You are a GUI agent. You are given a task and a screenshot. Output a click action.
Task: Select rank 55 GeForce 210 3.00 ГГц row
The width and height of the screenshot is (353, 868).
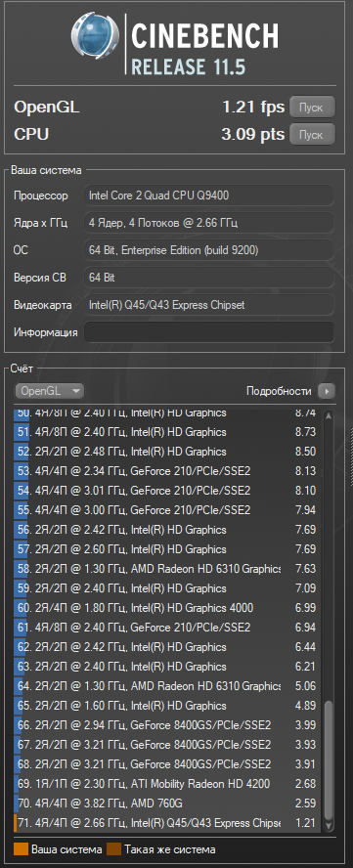pyautogui.click(x=167, y=510)
